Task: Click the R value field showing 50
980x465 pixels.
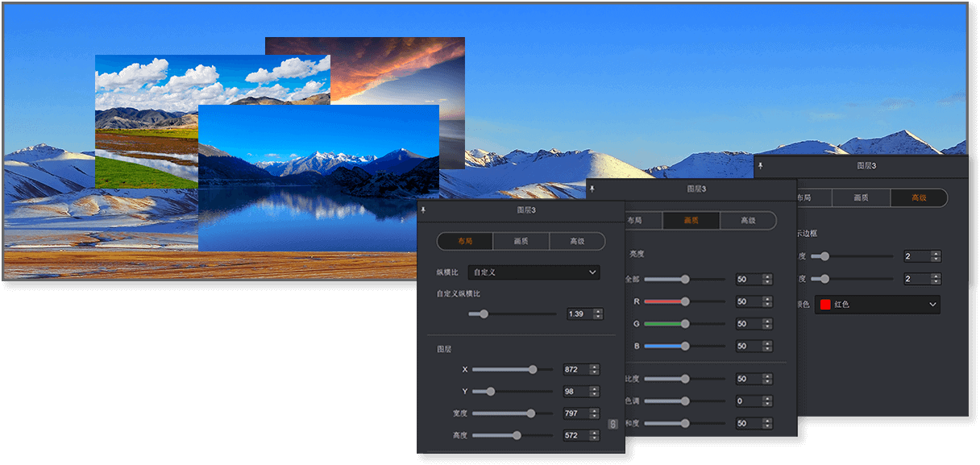Action: tap(747, 301)
